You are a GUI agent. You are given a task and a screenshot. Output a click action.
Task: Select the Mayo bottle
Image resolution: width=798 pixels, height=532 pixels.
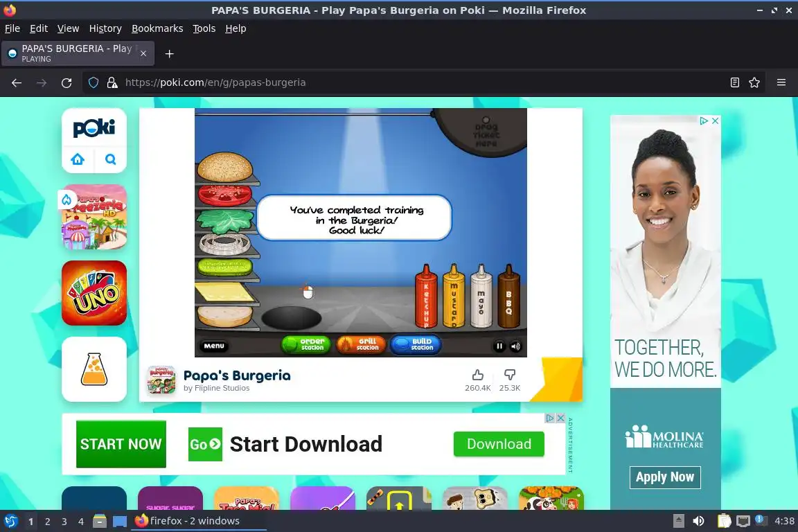(481, 296)
